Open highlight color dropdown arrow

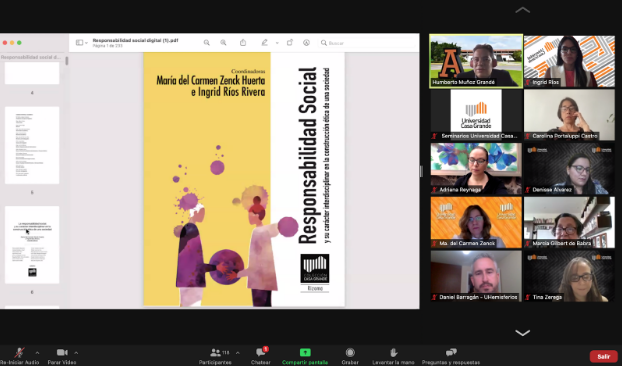point(277,43)
